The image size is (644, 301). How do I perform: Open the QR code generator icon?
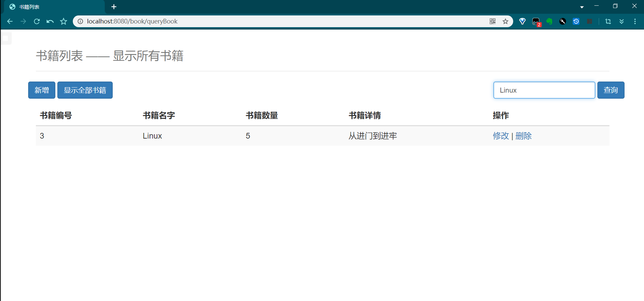tap(492, 21)
